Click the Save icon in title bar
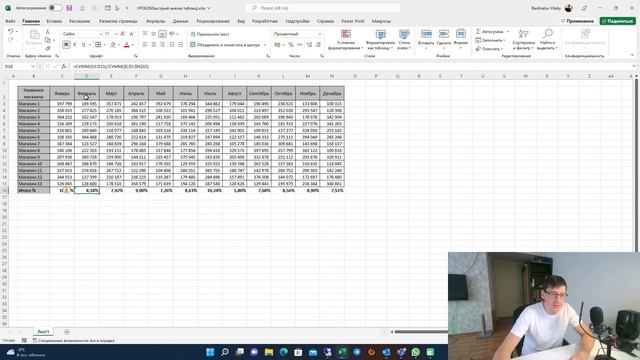 (69, 8)
